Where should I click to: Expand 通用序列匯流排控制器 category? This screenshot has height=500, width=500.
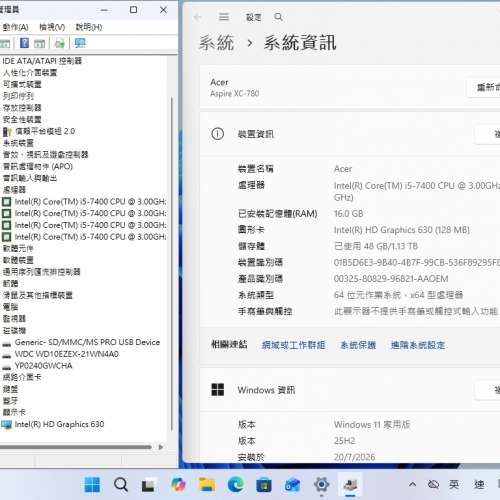(x=41, y=272)
